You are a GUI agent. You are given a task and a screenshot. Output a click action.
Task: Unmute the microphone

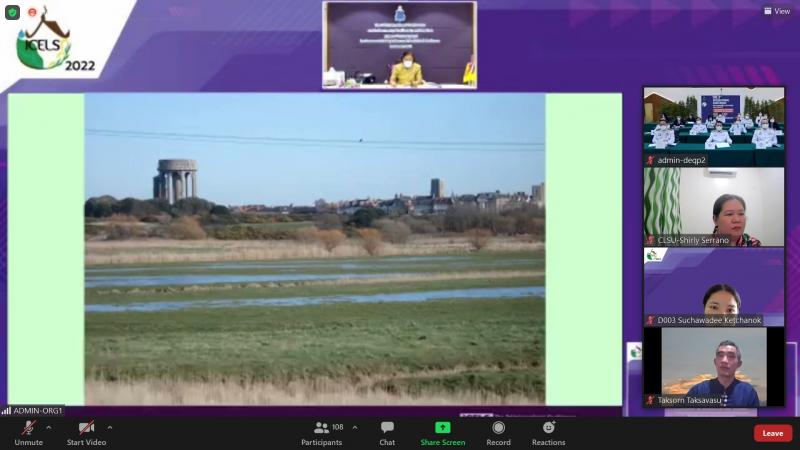pyautogui.click(x=29, y=433)
